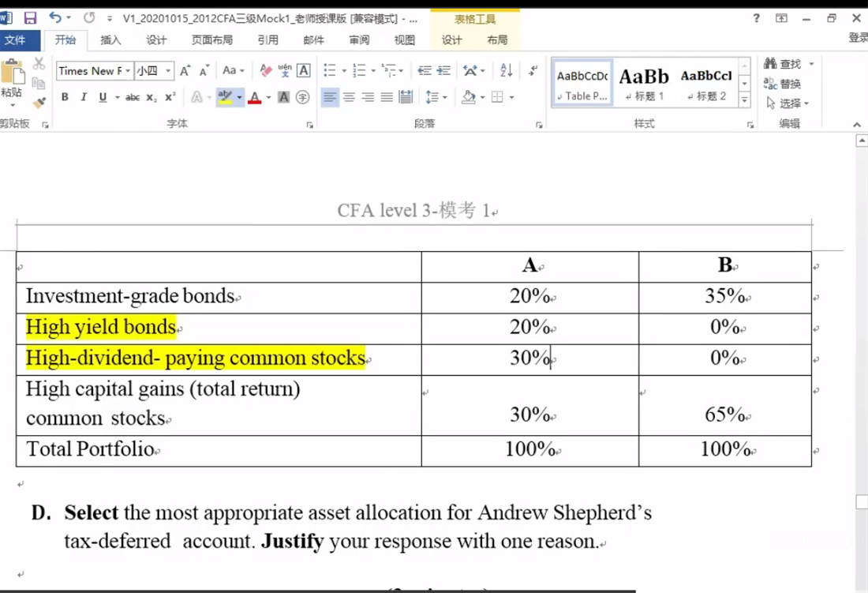Click the Clear Formatting eraser icon
This screenshot has height=593, width=868.
click(265, 70)
